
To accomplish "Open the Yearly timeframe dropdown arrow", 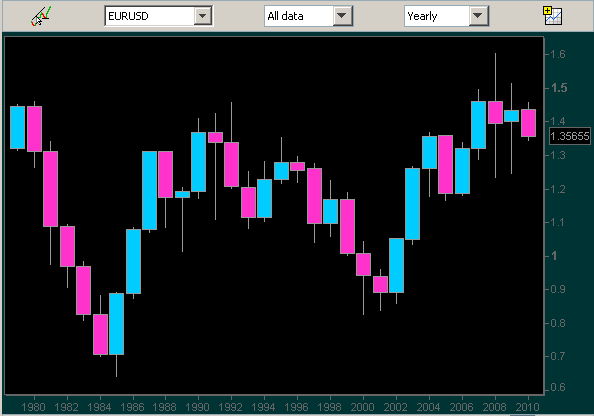I will pyautogui.click(x=478, y=16).
